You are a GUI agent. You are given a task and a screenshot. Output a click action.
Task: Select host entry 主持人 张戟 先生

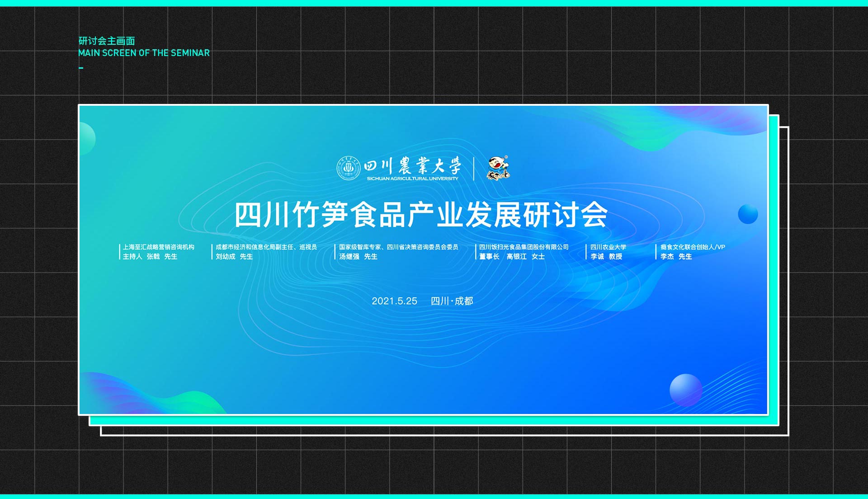[x=150, y=256]
